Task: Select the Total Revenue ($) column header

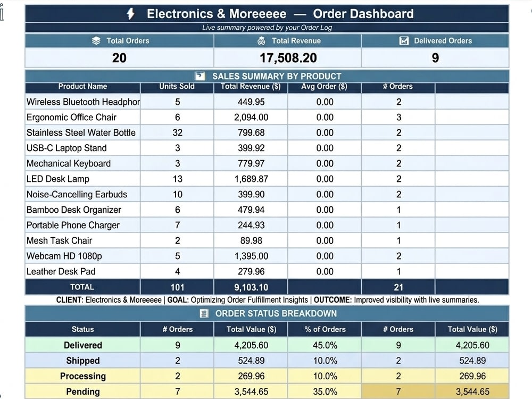Action: click(251, 87)
